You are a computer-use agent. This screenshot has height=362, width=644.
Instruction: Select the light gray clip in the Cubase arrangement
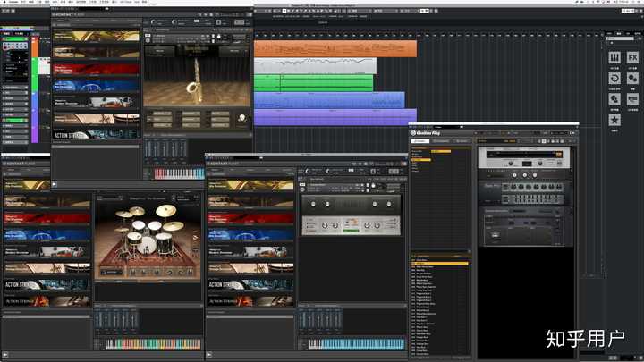pos(315,65)
